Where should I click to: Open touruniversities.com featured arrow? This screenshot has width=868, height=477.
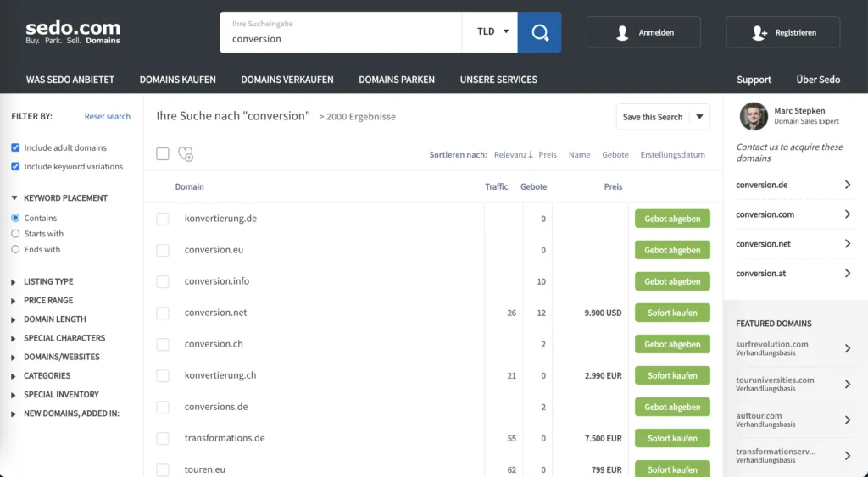[848, 384]
